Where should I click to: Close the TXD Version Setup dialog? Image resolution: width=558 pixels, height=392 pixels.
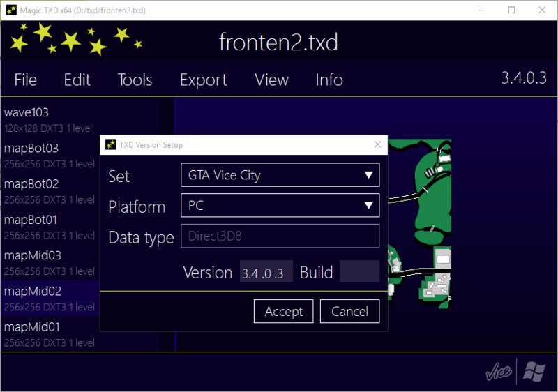click(377, 144)
